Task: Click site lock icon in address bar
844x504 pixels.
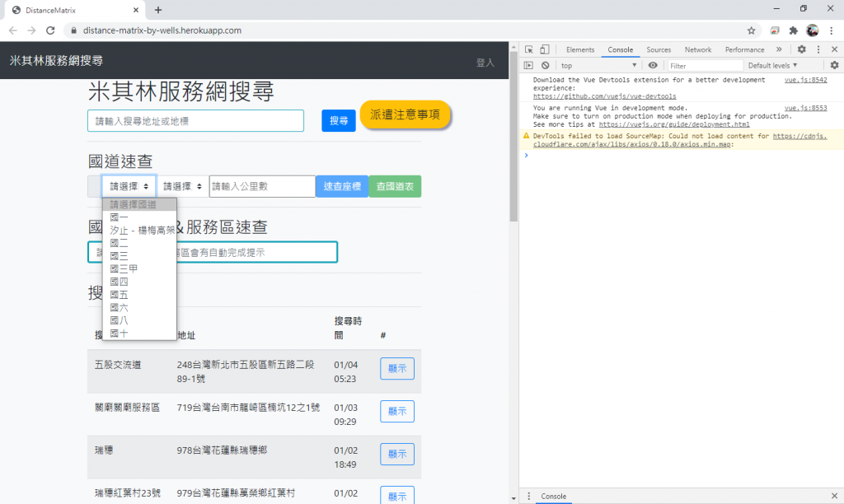Action: tap(73, 30)
